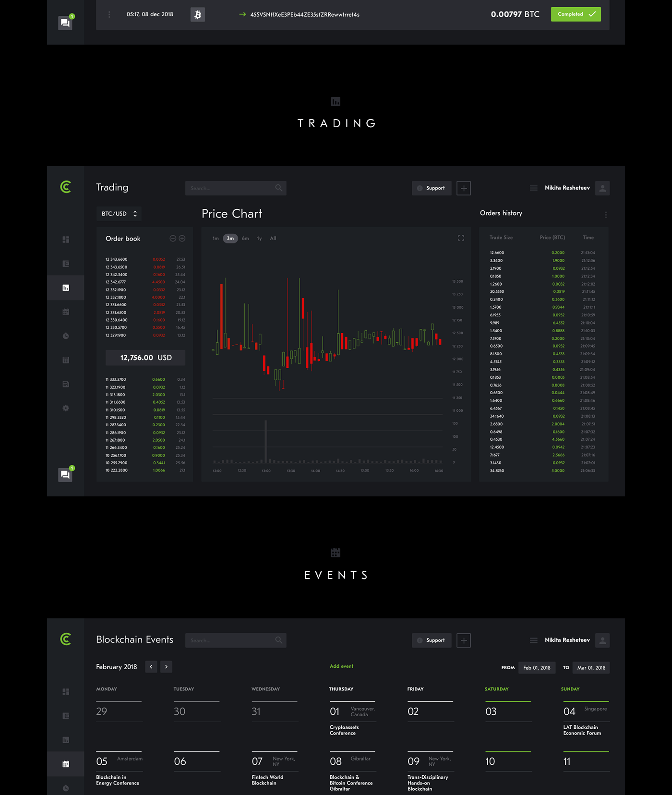Viewport: 672px width, 795px height.
Task: Open the Cryptoassets Conference event
Action: pyautogui.click(x=344, y=730)
